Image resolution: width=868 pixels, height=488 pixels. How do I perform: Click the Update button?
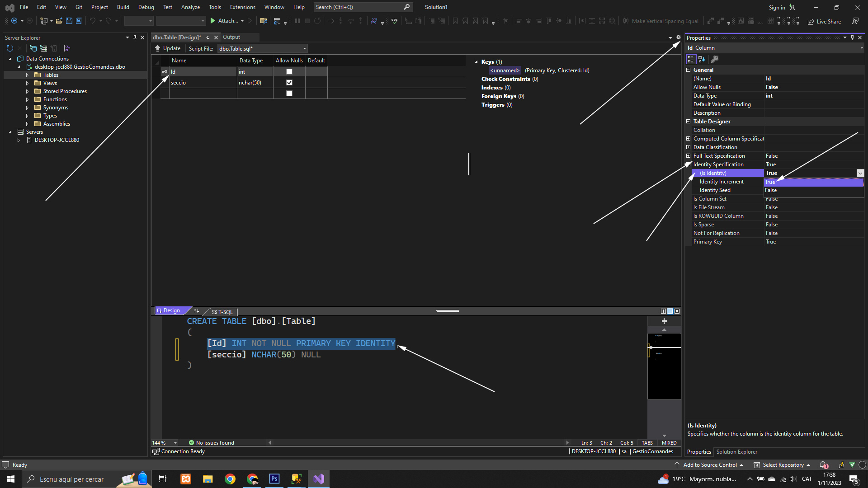(168, 48)
